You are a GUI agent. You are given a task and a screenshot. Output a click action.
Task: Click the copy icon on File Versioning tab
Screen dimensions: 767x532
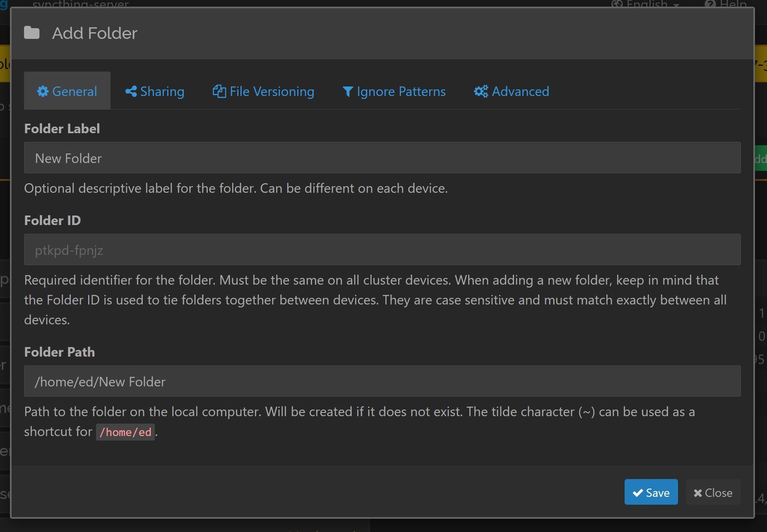pyautogui.click(x=219, y=91)
